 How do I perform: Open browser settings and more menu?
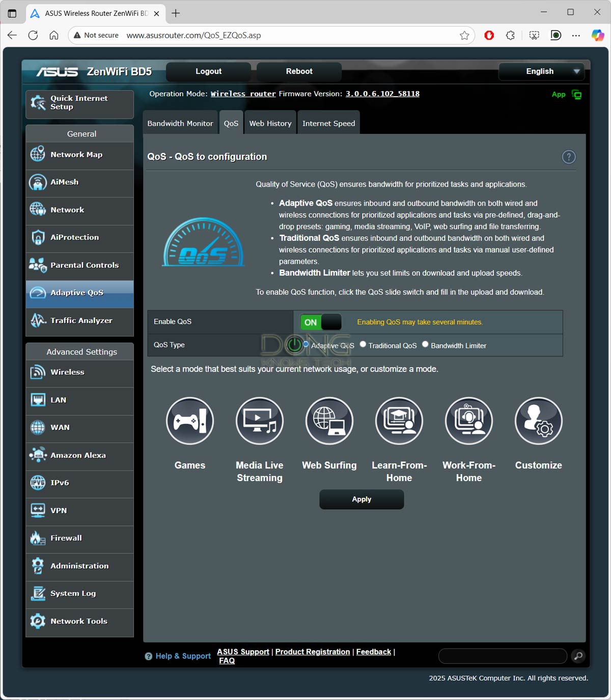coord(576,35)
